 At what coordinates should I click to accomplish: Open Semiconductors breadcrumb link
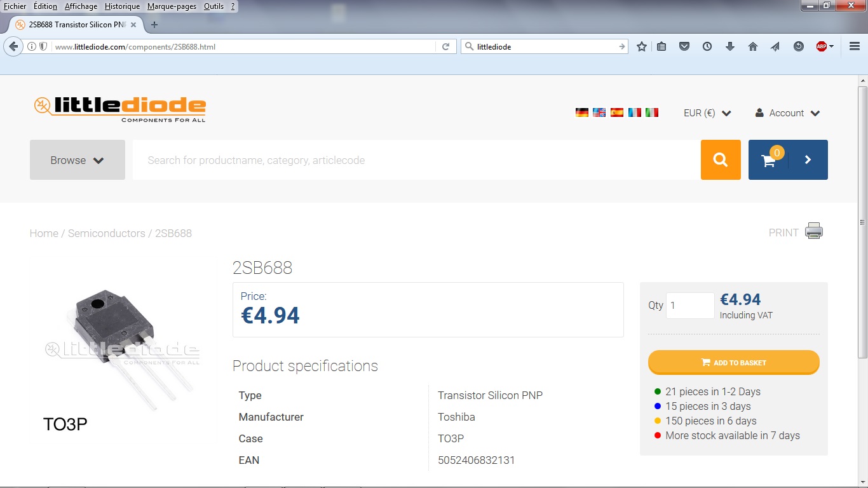107,233
